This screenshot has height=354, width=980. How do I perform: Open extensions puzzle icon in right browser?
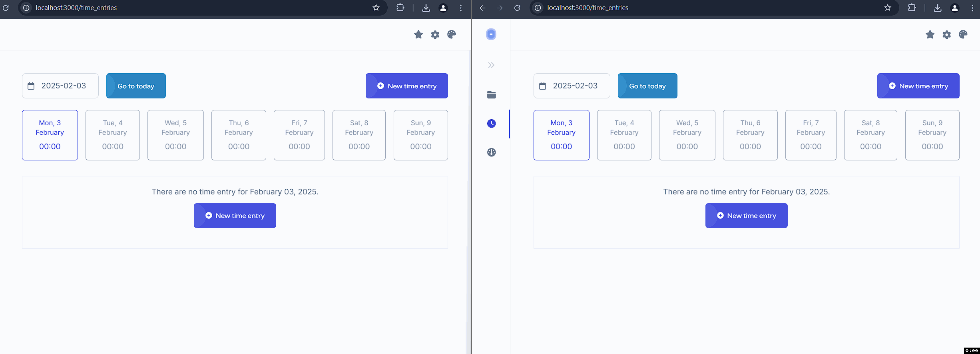912,8
